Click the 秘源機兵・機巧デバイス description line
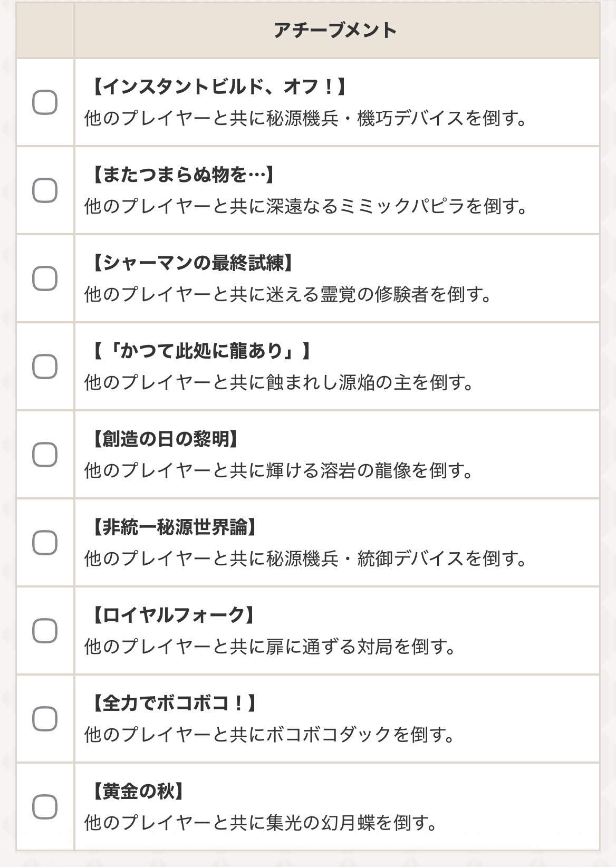The height and width of the screenshot is (867, 616). [306, 118]
